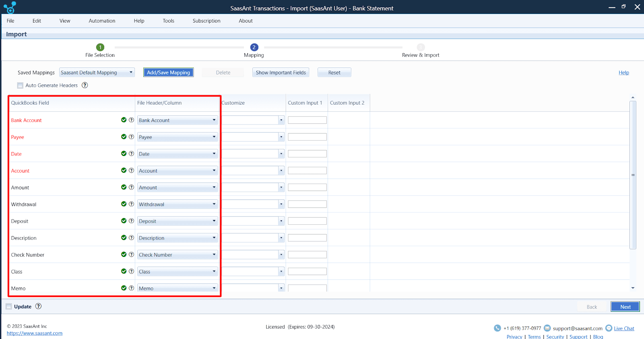The image size is (644, 339).
Task: Click green check icon in Payee row
Action: coord(124,137)
